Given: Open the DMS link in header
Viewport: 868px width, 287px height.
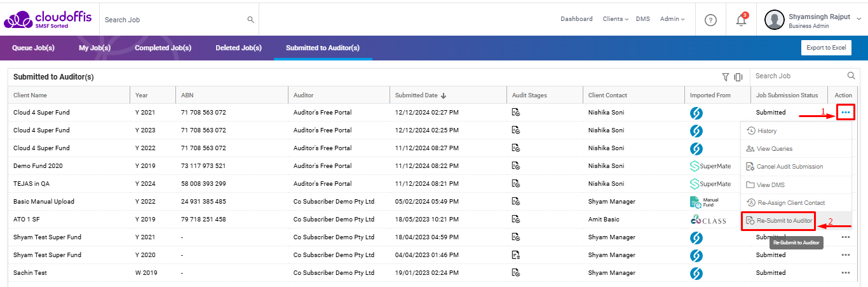Looking at the screenshot, I should coord(643,19).
